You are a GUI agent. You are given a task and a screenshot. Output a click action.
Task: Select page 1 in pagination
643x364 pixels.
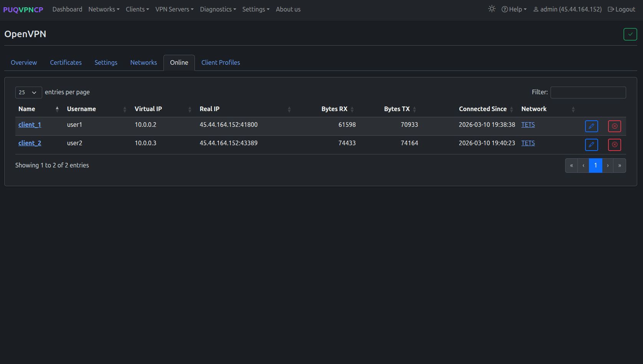point(595,166)
